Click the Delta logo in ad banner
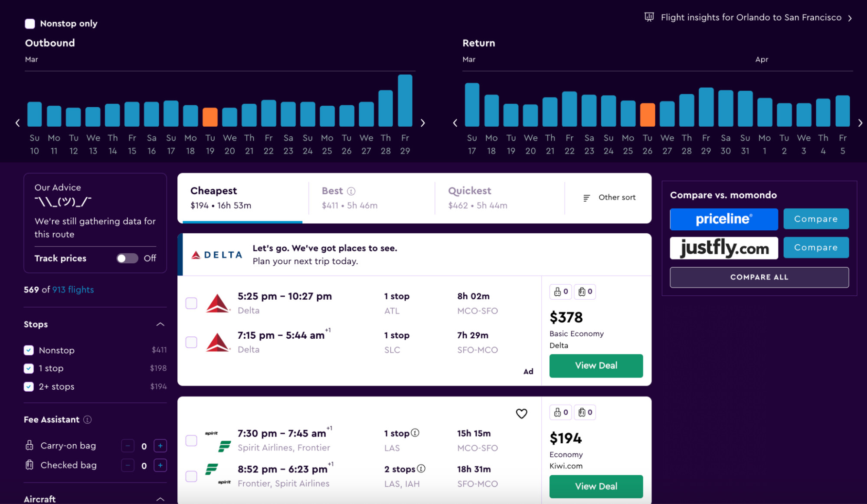 click(x=217, y=255)
